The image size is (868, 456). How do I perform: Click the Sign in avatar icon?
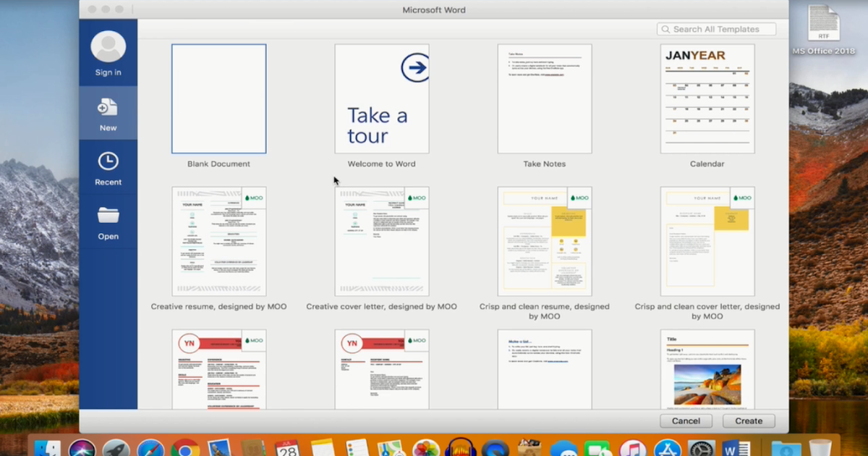[x=108, y=47]
